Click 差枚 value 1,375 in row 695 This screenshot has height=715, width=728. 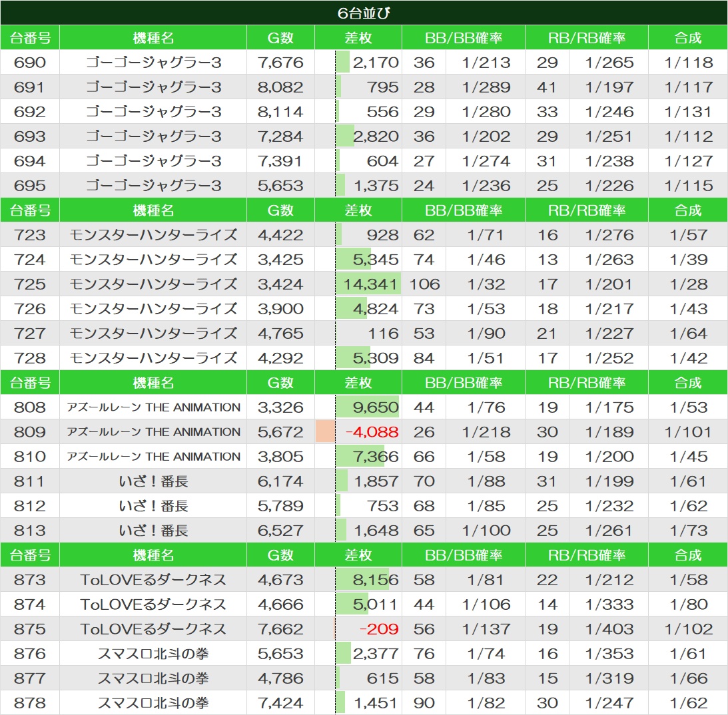(x=376, y=185)
